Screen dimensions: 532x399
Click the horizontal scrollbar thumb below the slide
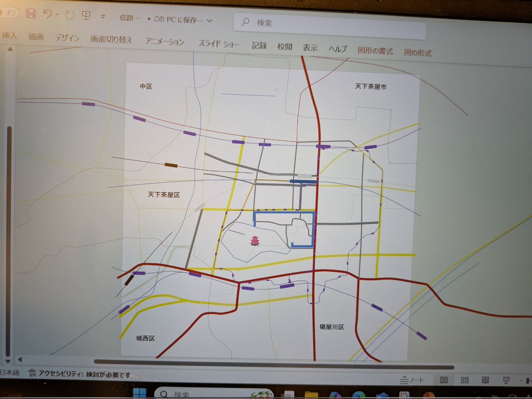pos(274,365)
